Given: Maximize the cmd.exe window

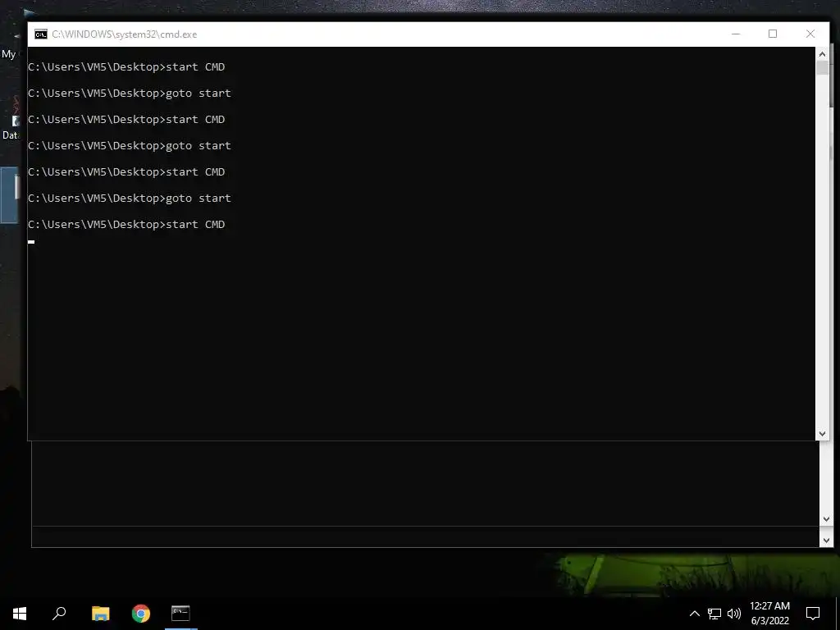Looking at the screenshot, I should [x=773, y=34].
